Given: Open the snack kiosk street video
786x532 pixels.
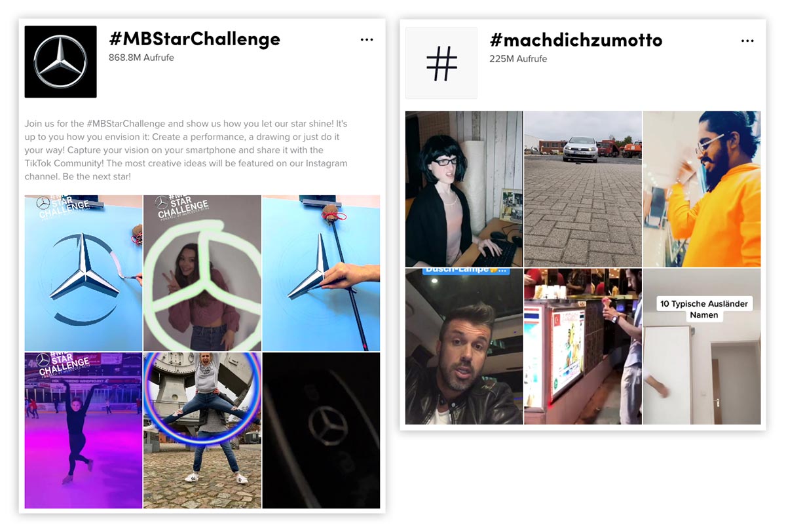Looking at the screenshot, I should pyautogui.click(x=583, y=346).
